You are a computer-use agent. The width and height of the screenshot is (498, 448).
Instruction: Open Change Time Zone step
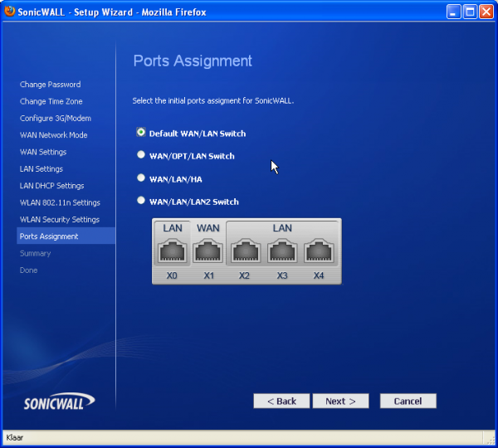tap(51, 101)
